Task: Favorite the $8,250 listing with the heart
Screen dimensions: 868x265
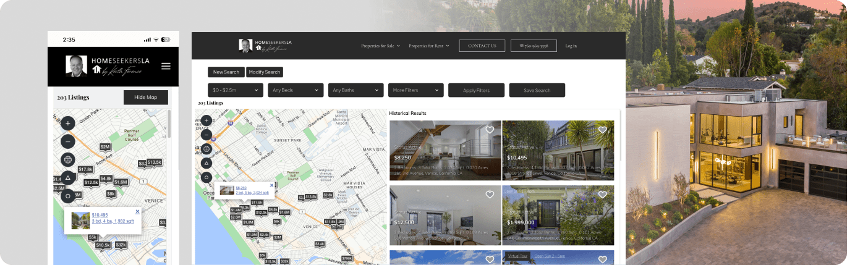Action: [490, 130]
